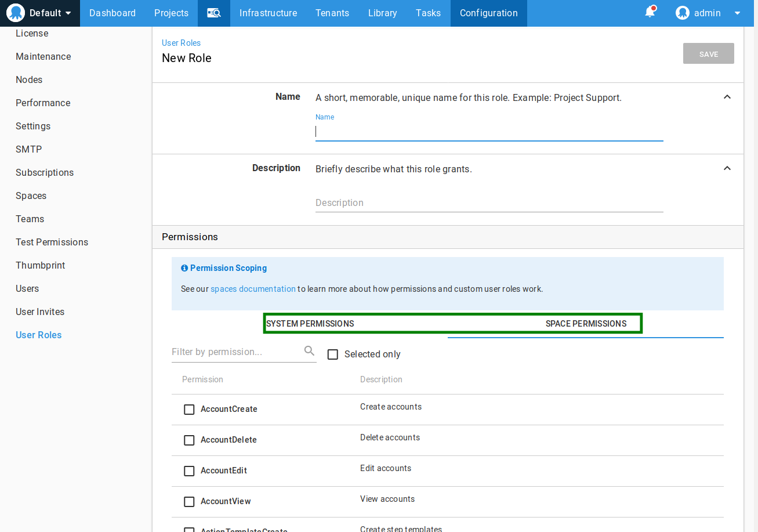Select the Space Permissions tab
This screenshot has height=532, width=758.
(x=586, y=324)
